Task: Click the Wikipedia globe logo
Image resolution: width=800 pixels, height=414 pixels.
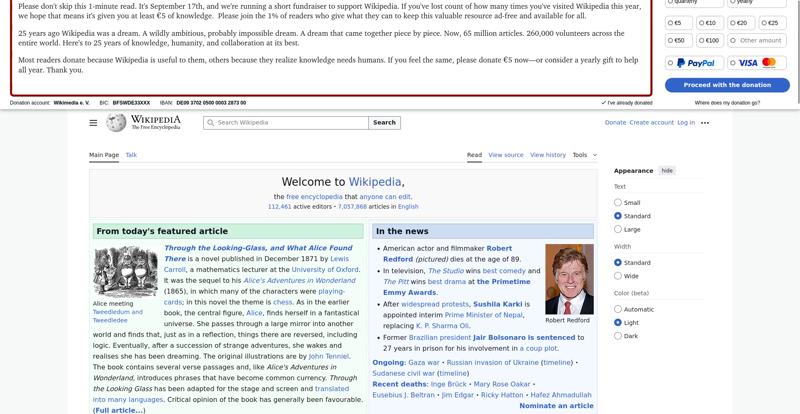Action: [116, 123]
